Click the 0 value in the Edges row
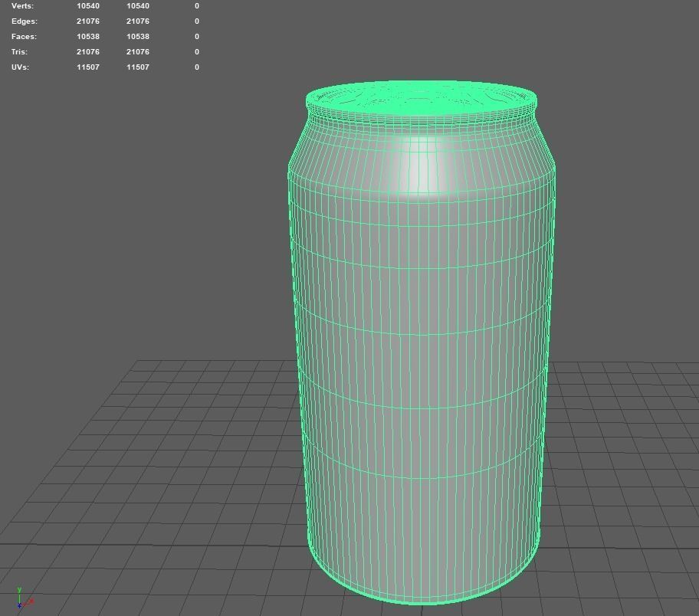The image size is (699, 616). [x=196, y=21]
